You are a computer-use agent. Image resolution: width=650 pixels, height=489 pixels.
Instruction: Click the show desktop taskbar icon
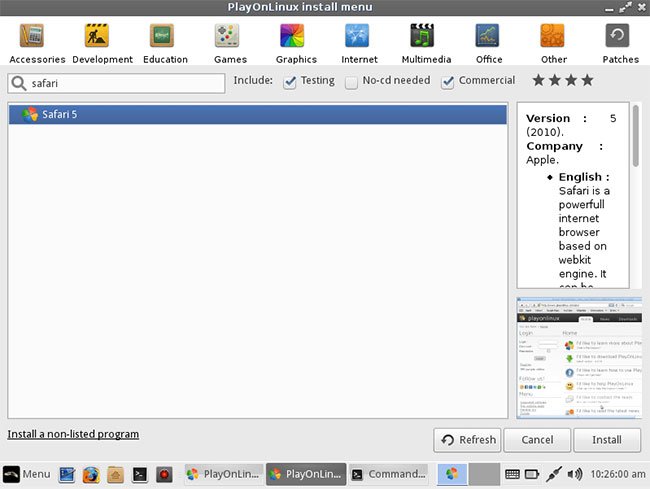click(67, 474)
